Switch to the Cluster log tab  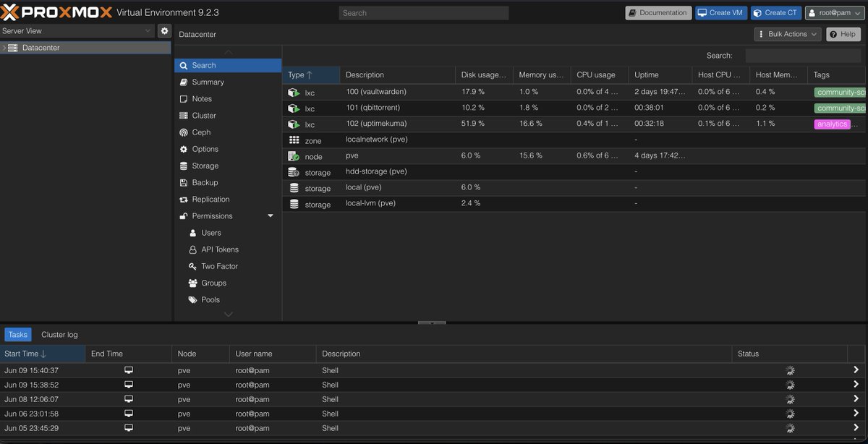[59, 335]
